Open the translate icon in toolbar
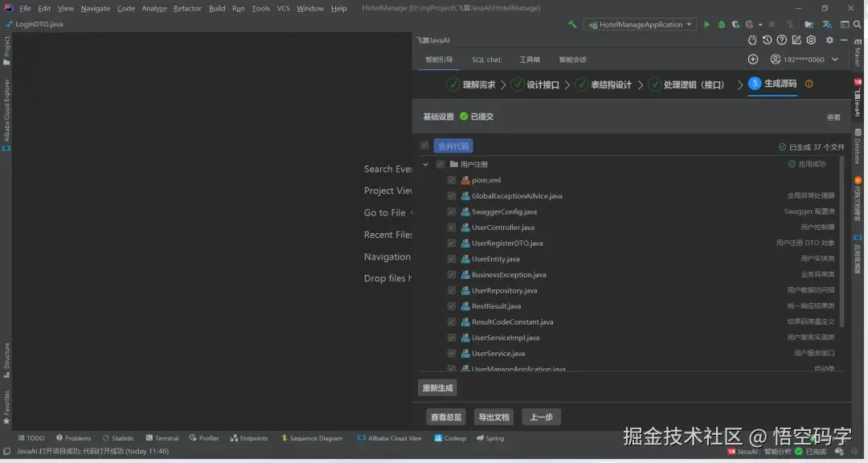Image resolution: width=868 pixels, height=463 pixels. (x=827, y=24)
